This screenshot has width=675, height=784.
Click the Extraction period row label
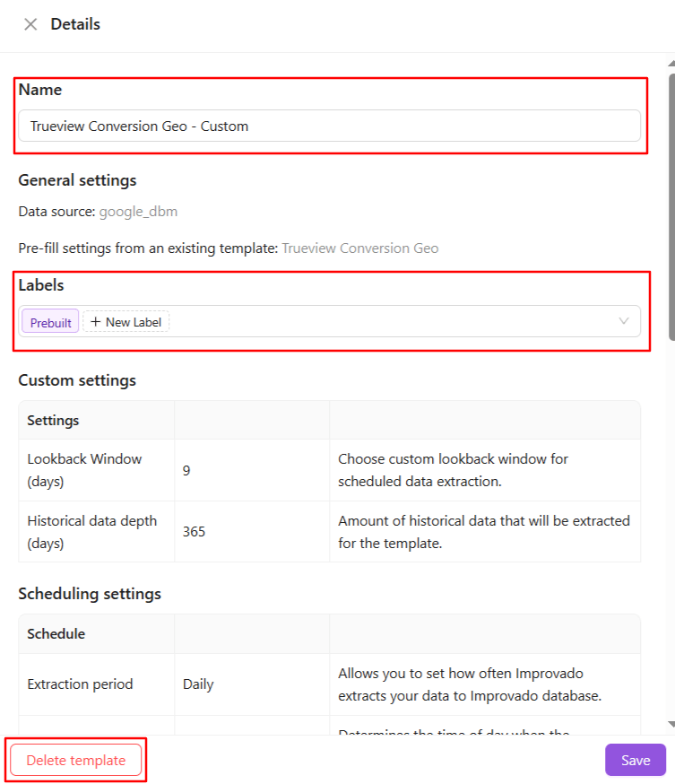pos(80,684)
